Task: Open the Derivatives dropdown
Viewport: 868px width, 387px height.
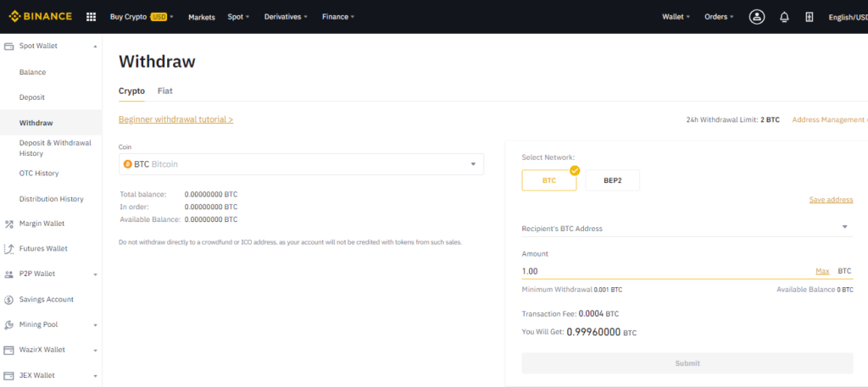Action: [x=287, y=17]
